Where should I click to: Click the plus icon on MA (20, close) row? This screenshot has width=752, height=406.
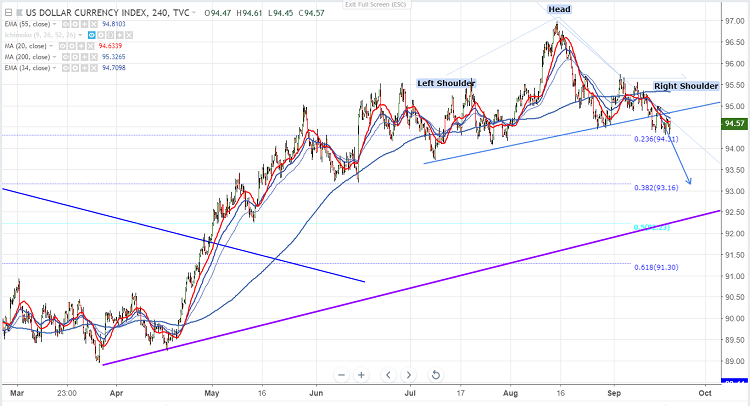[x=81, y=46]
